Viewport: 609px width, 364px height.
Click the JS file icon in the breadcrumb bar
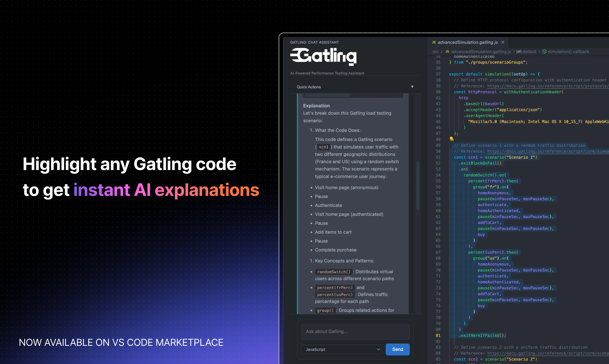[x=447, y=51]
